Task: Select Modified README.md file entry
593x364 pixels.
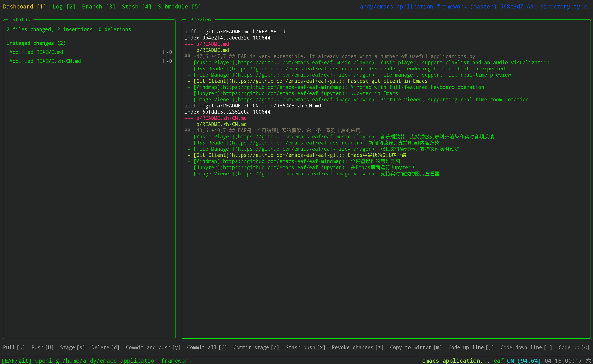Action: [x=36, y=52]
